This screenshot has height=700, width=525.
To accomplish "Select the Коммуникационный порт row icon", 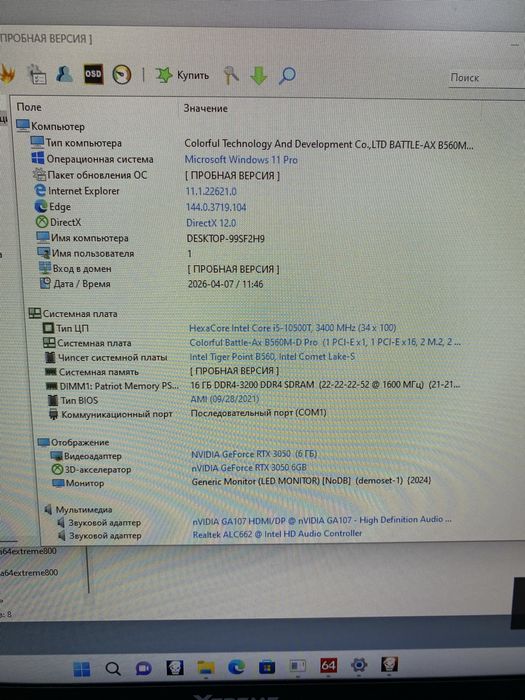I will pos(54,414).
